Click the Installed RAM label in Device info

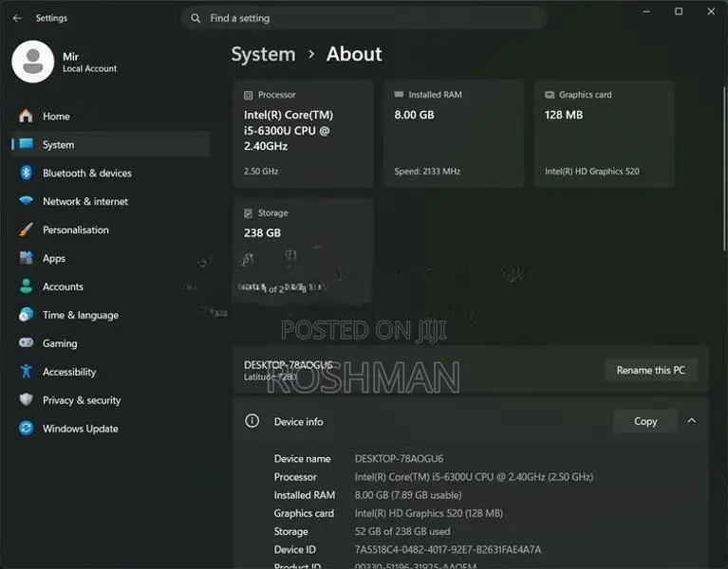pos(305,495)
